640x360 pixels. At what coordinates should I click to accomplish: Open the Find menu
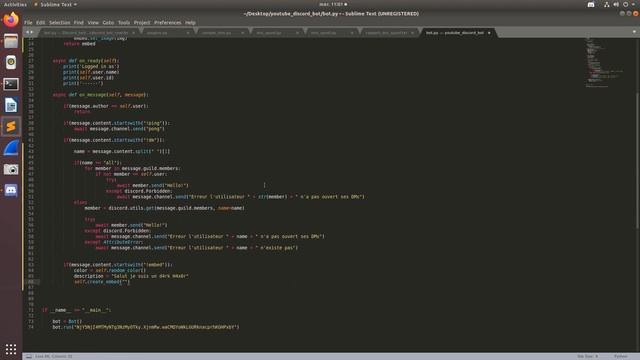click(x=79, y=22)
